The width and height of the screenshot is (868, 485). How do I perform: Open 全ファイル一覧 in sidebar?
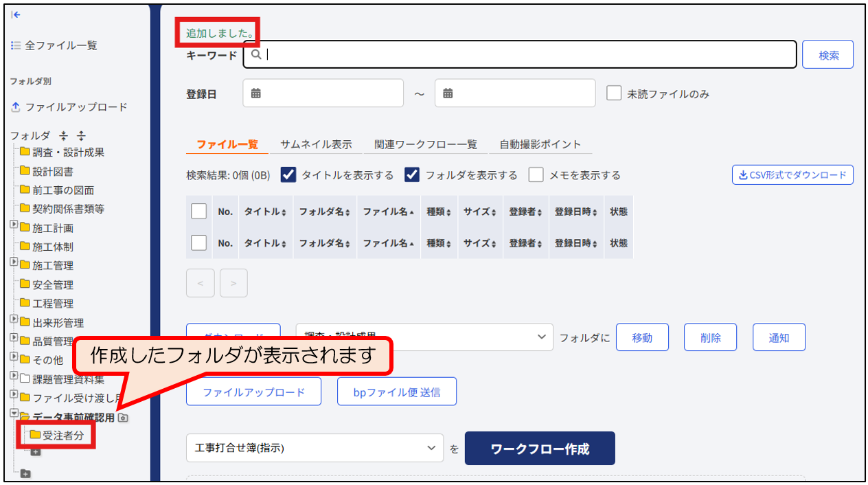(x=61, y=45)
